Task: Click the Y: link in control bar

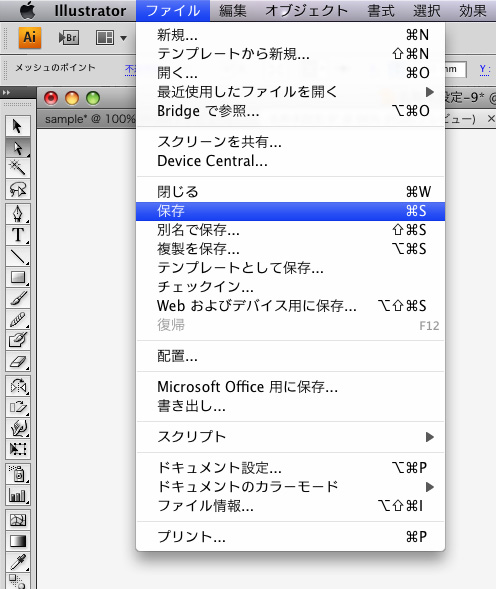Action: pyautogui.click(x=485, y=69)
